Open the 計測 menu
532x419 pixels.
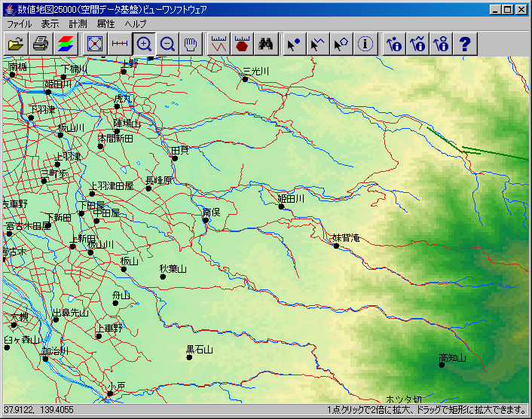pos(78,24)
